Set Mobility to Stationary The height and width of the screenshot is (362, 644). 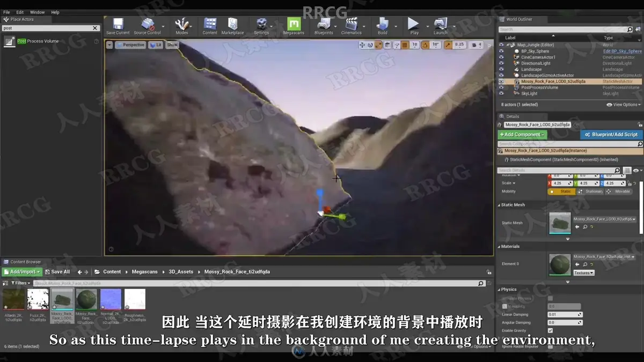pyautogui.click(x=590, y=191)
